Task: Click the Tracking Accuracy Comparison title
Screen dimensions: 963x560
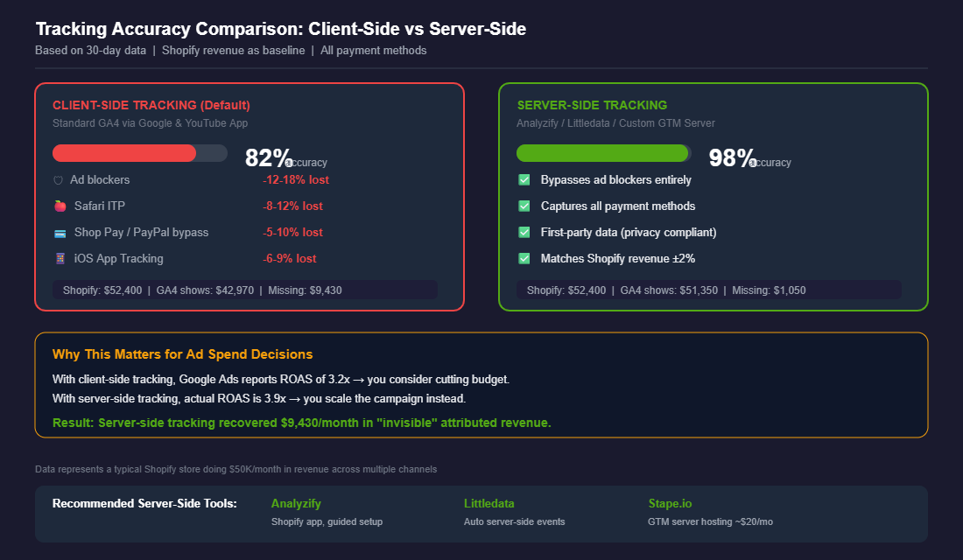Action: click(279, 28)
